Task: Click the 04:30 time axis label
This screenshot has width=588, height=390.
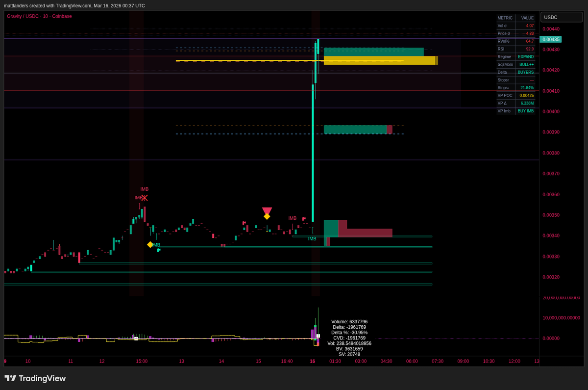Action: (x=386, y=362)
